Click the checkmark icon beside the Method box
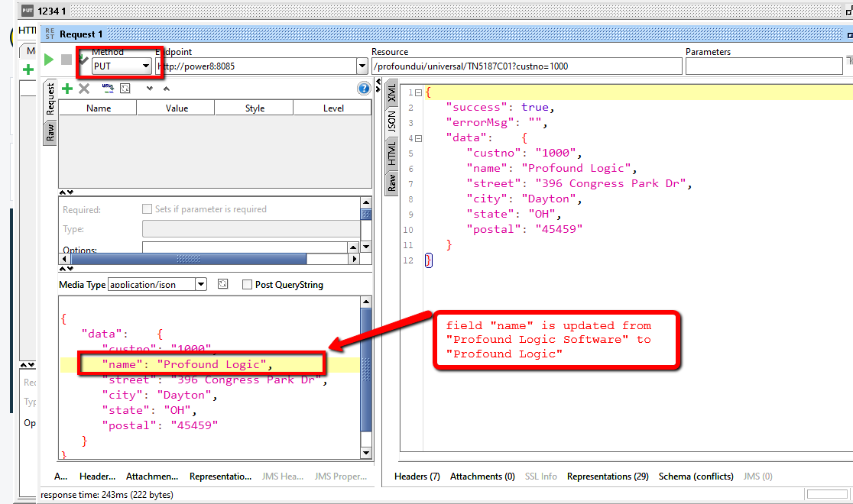Screen dimensions: 853x504 click(x=83, y=59)
